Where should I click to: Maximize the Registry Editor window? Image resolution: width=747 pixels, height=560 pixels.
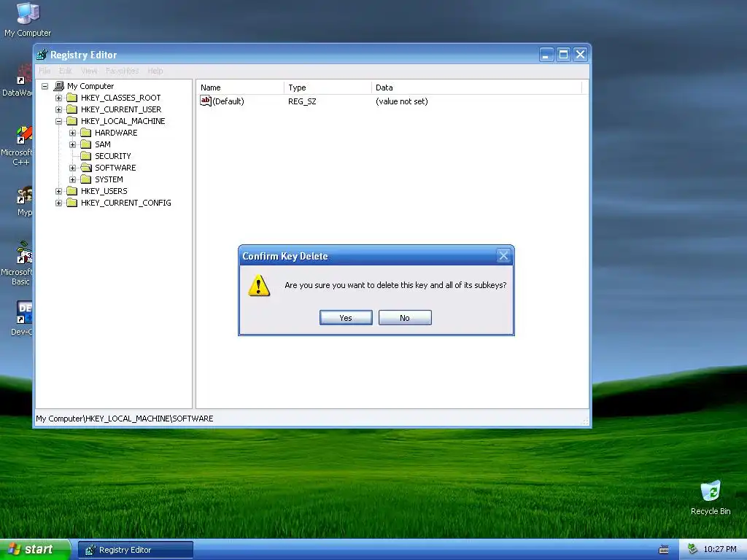pos(563,55)
